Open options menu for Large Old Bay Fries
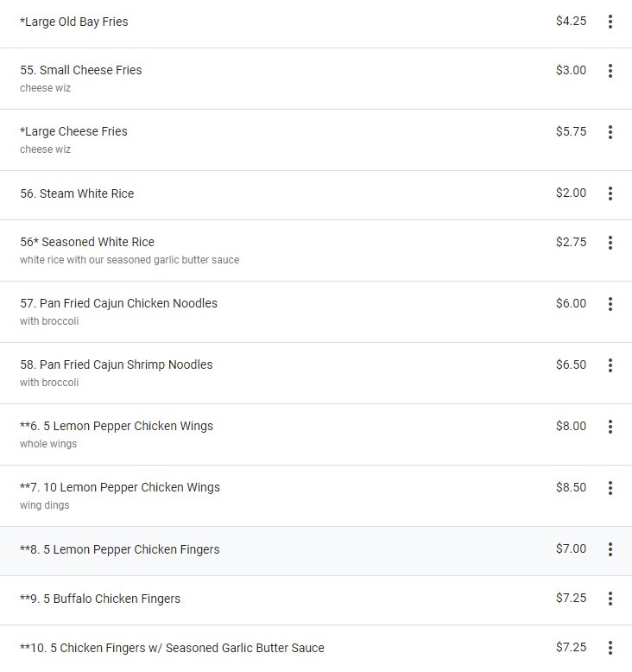The height and width of the screenshot is (672, 632). pos(610,22)
